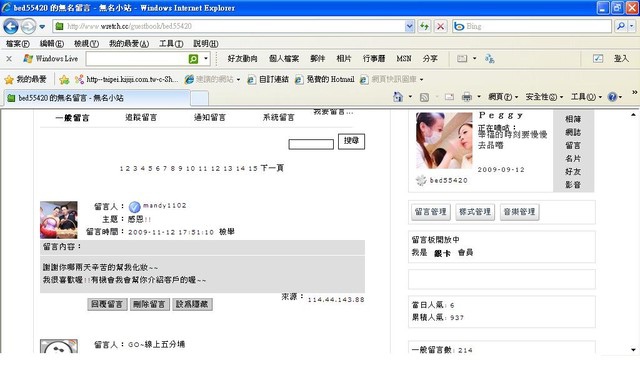The height and width of the screenshot is (375, 640).
Task: Switch to the 一般留言 tab
Action: [x=72, y=118]
